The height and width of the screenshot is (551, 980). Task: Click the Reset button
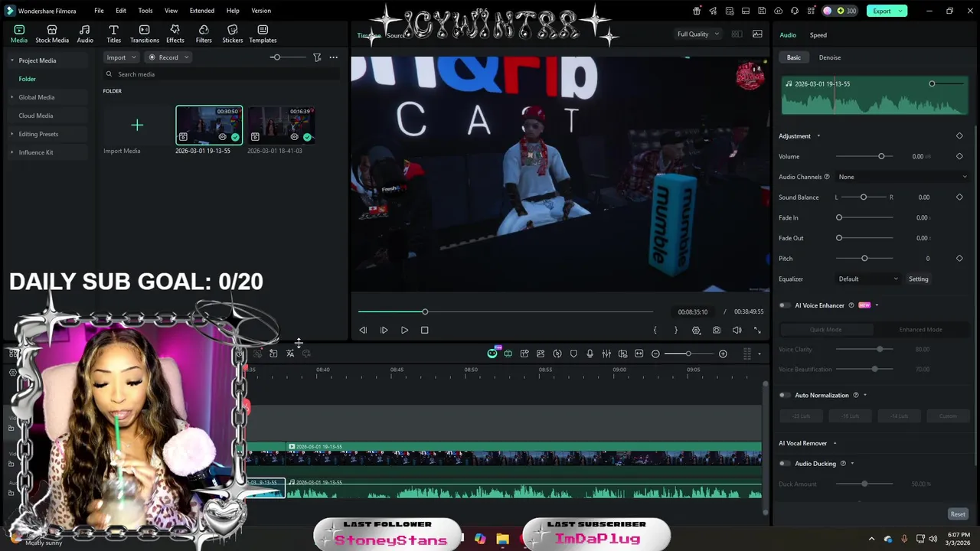(x=958, y=514)
